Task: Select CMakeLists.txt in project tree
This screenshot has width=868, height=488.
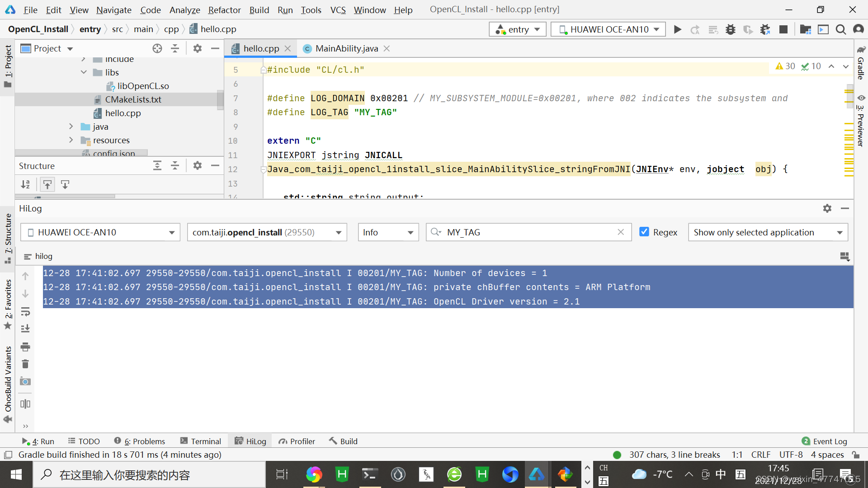Action: tap(133, 99)
